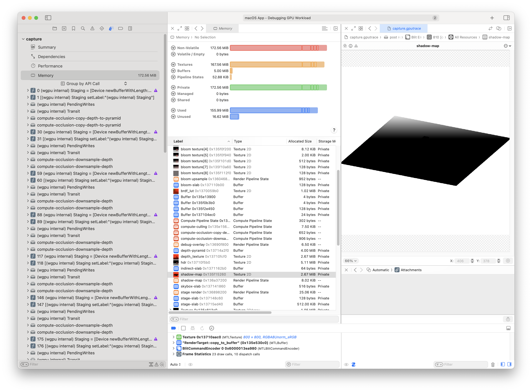Select the shadow-map Texture 2D row
The image size is (532, 392).
pyautogui.click(x=252, y=274)
